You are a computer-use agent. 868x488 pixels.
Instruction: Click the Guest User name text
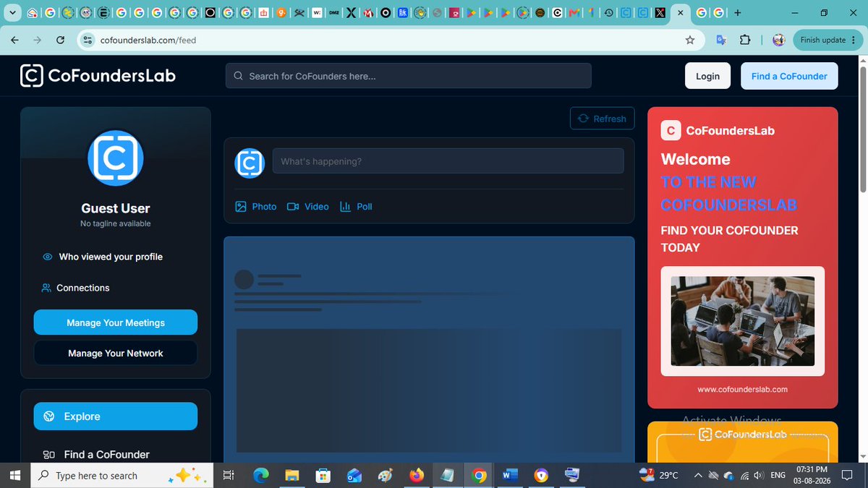(x=116, y=208)
